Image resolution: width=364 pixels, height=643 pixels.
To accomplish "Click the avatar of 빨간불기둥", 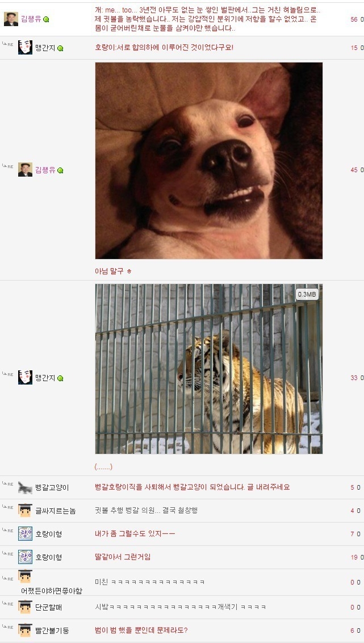I will point(25,631).
